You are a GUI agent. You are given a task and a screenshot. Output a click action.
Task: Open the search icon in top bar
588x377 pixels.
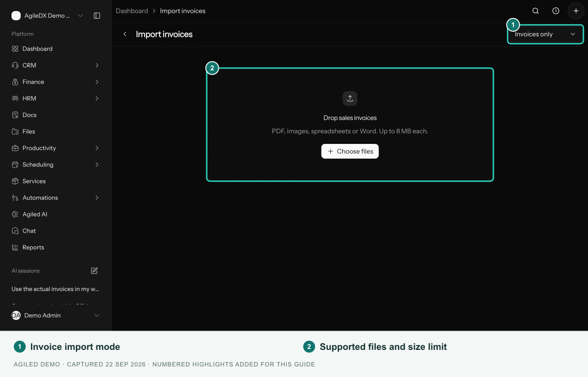pos(536,11)
